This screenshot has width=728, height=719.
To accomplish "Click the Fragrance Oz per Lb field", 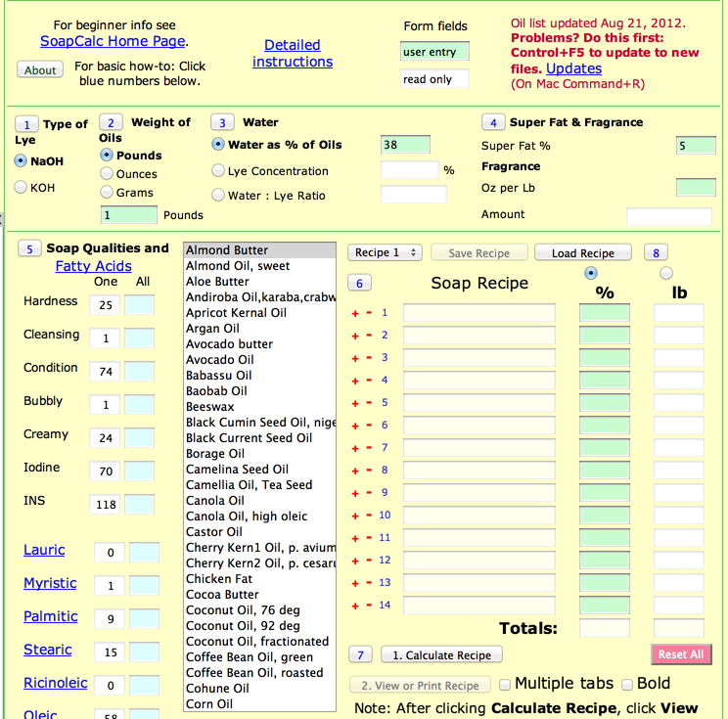I will [x=696, y=188].
